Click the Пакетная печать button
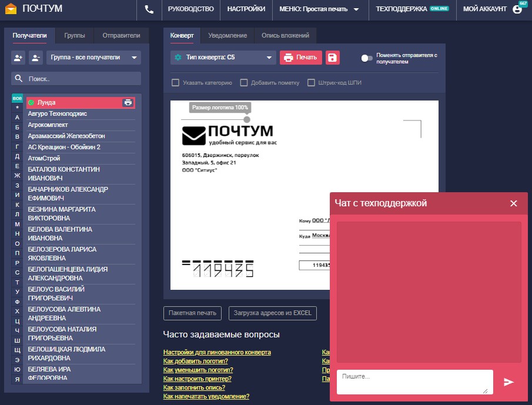Screen dimensions: 532x405 (192, 313)
